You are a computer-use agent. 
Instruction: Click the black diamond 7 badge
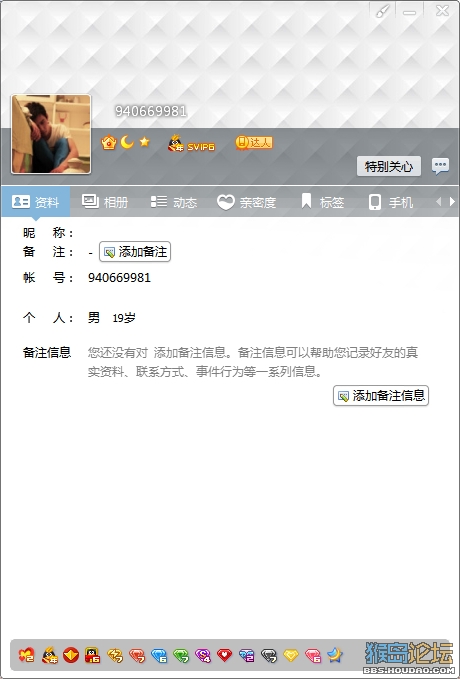[269, 656]
